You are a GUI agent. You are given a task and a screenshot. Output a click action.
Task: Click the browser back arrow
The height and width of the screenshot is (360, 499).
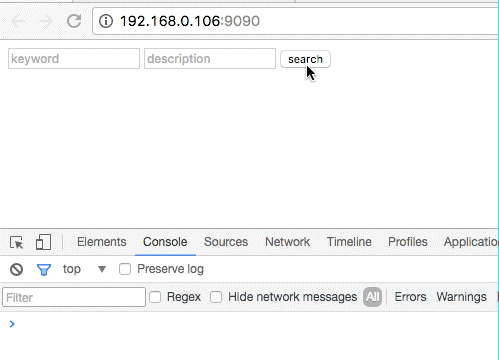pyautogui.click(x=18, y=21)
